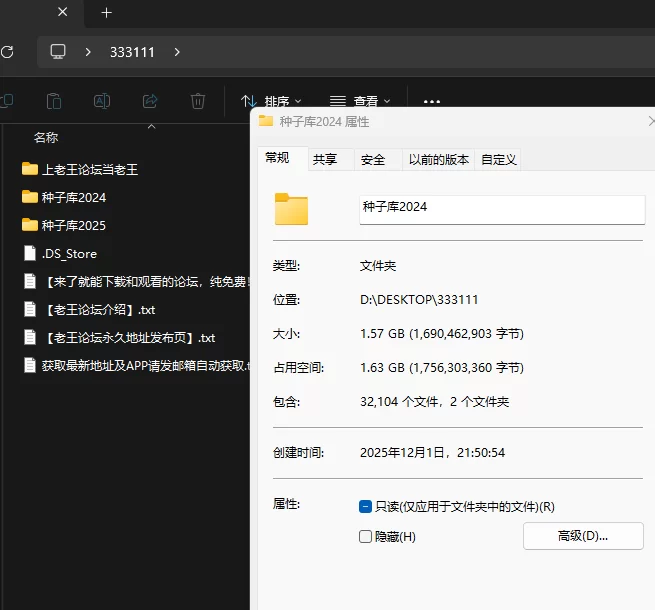Click the Rename icon in toolbar
Screen dimensions: 655x610
[102, 101]
